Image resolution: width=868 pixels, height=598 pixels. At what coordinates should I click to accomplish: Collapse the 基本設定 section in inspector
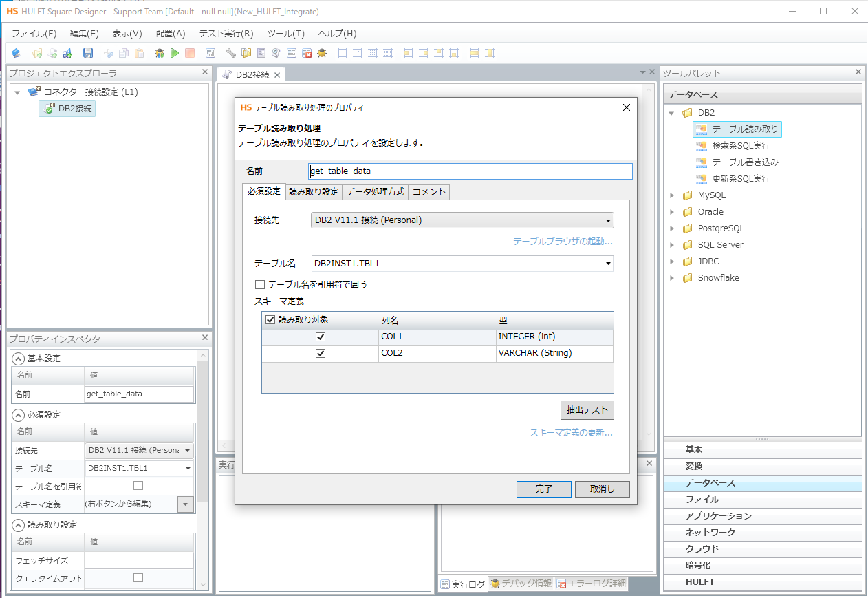pos(18,359)
